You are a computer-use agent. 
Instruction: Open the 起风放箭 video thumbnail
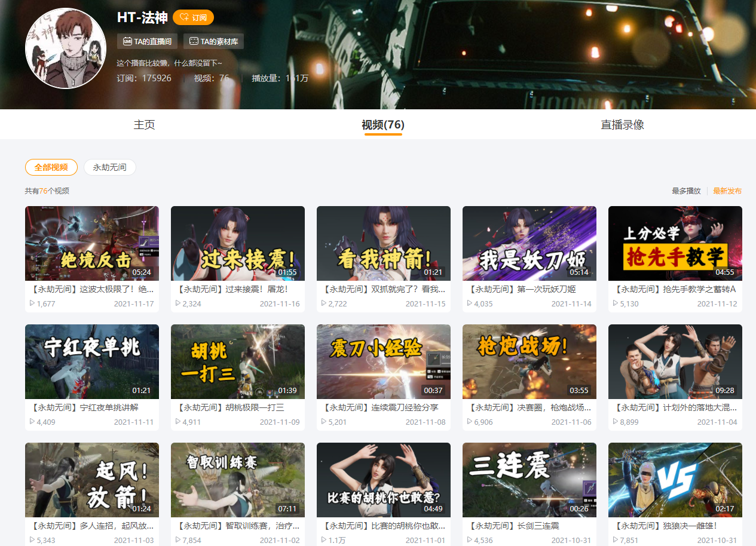92,480
